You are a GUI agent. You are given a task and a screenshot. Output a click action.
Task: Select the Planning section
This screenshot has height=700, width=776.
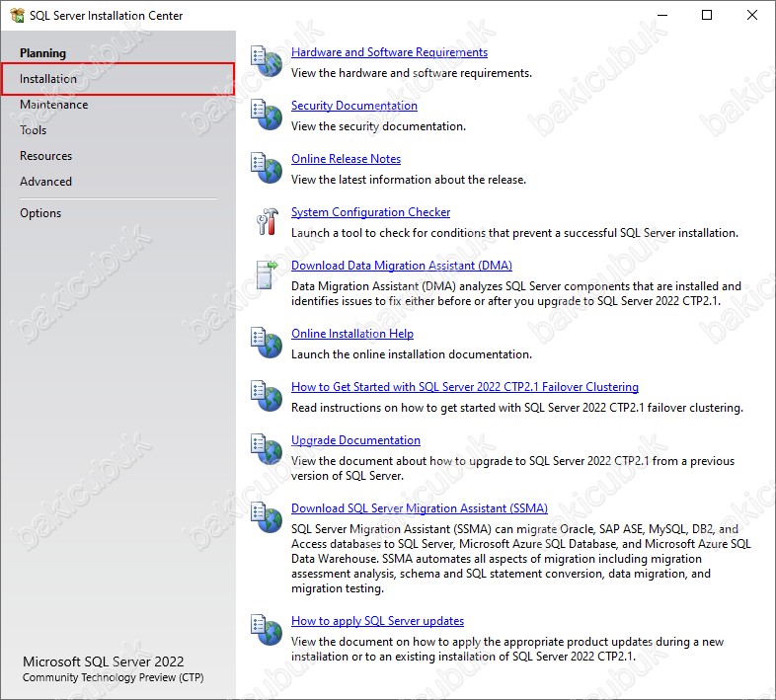pyautogui.click(x=43, y=53)
